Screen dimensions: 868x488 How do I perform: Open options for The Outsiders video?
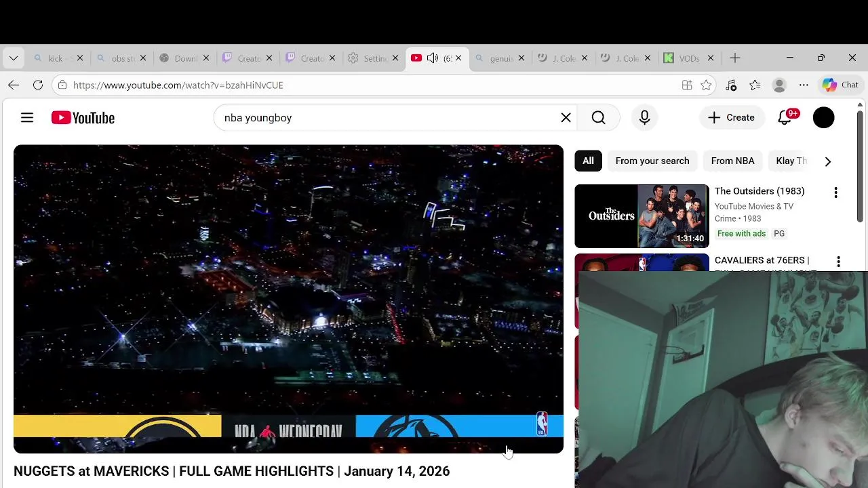point(835,192)
